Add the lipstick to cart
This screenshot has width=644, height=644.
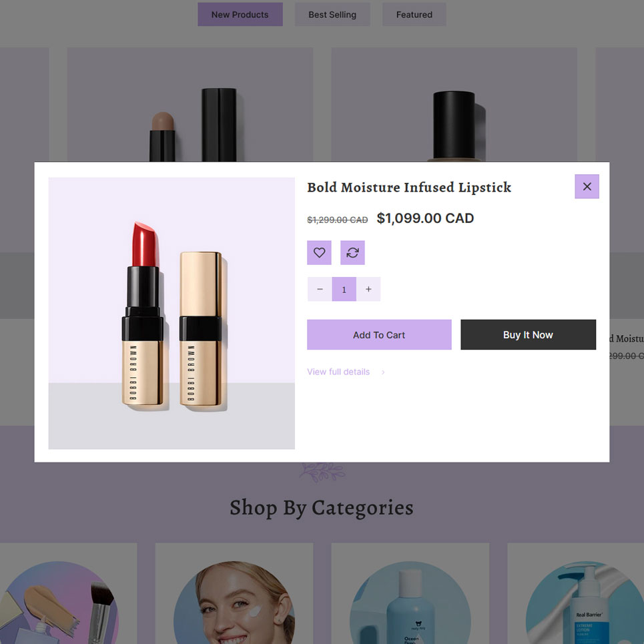pos(379,335)
